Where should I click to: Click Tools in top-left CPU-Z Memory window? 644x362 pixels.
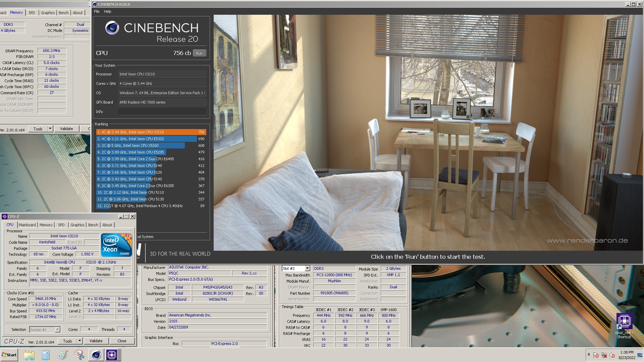tap(38, 129)
